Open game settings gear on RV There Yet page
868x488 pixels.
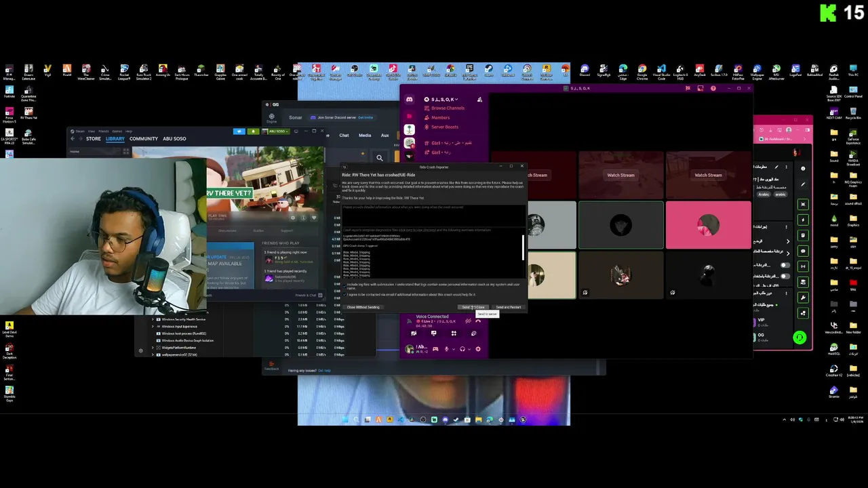[x=293, y=218]
